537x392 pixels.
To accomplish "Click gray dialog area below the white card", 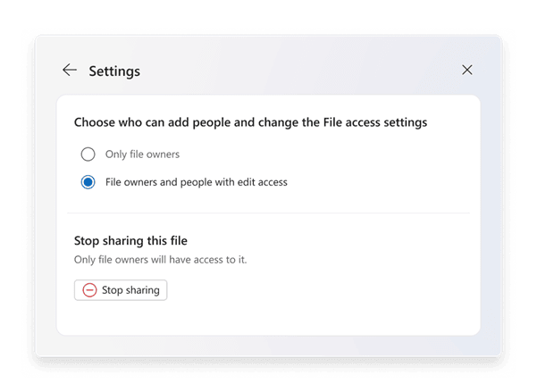I will [268, 346].
